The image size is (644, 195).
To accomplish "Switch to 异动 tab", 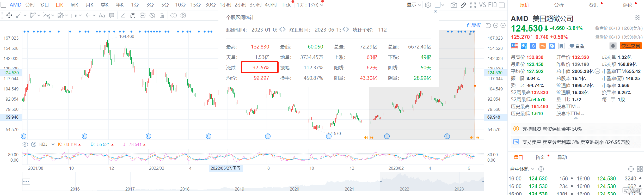I will [x=562, y=157].
